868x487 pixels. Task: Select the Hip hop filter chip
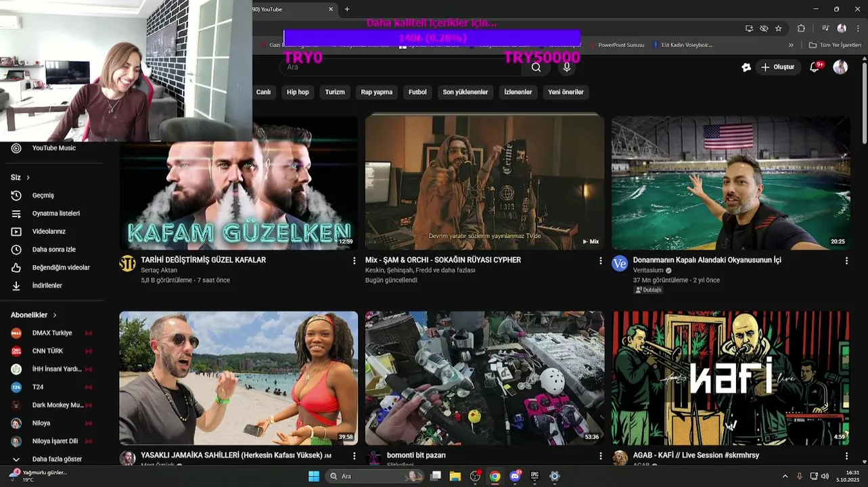tap(298, 92)
